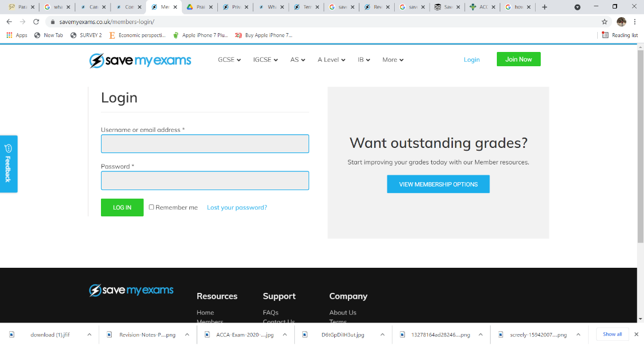Image resolution: width=644 pixels, height=346 pixels.
Task: Switch to the Terr tab
Action: coord(306,7)
